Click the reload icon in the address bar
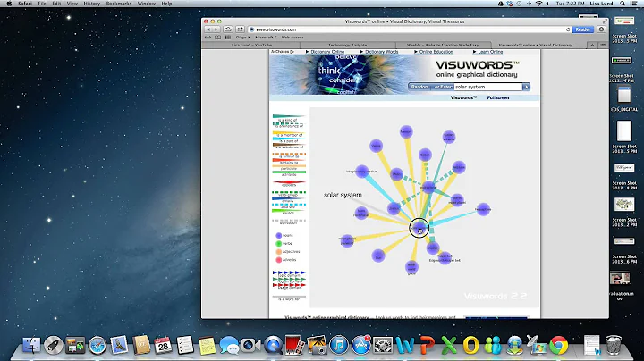 [568, 29]
